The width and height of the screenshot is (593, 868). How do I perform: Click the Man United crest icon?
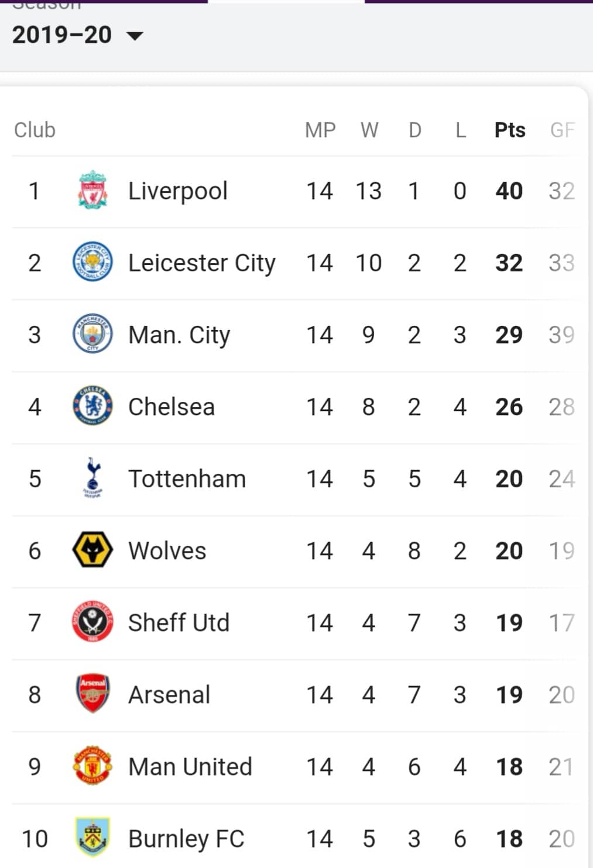click(92, 766)
